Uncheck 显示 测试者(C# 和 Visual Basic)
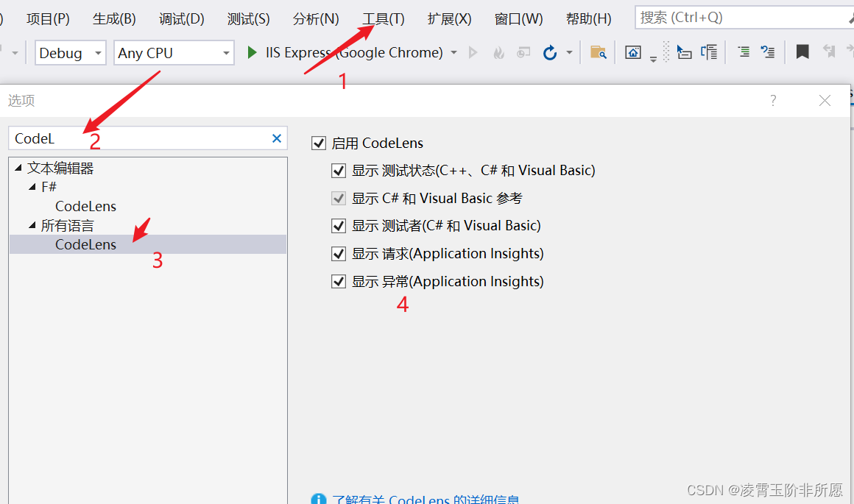Screen dimensions: 854x504 pos(339,226)
